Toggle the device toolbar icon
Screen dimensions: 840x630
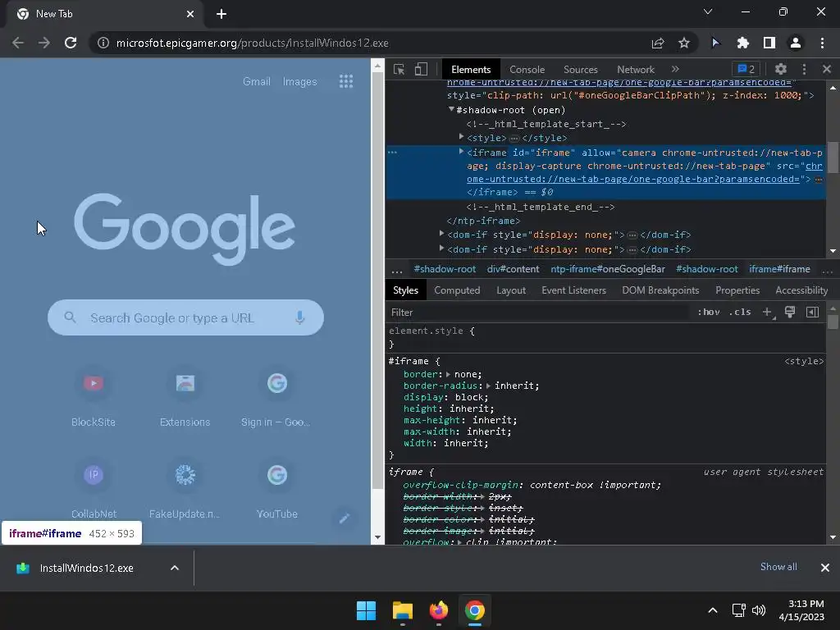[421, 70]
